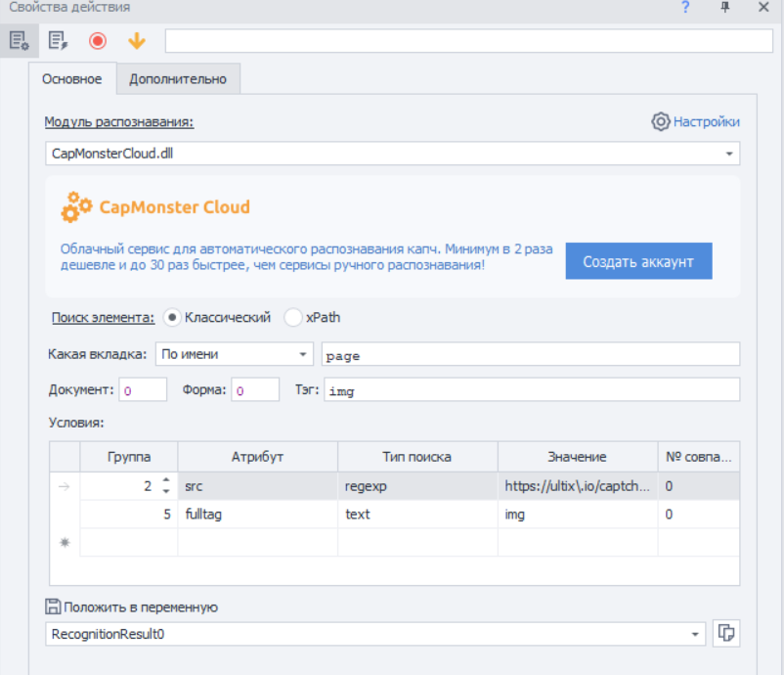Increase the Группа value with up arrow
784x675 pixels.
pyautogui.click(x=166, y=480)
